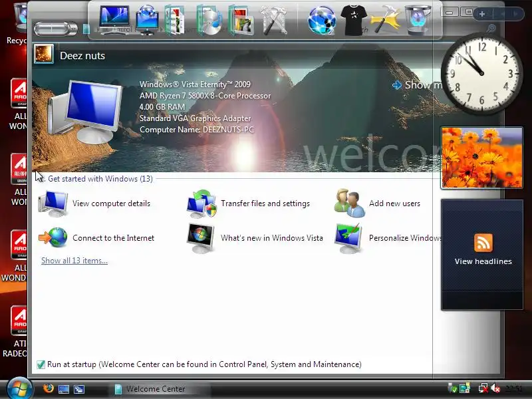Click Show Desktop in Quick Launch
The width and height of the screenshot is (532, 399).
tap(64, 389)
